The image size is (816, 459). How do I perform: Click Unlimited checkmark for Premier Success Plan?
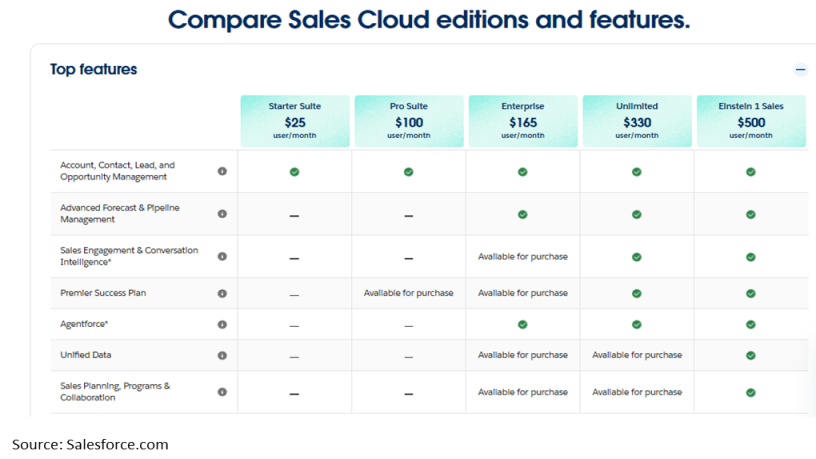coord(636,294)
